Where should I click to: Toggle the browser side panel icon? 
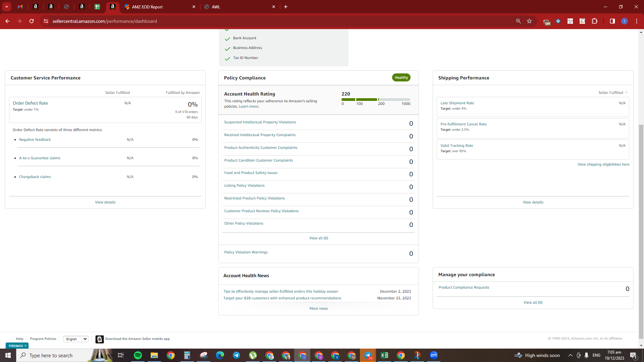(612, 21)
